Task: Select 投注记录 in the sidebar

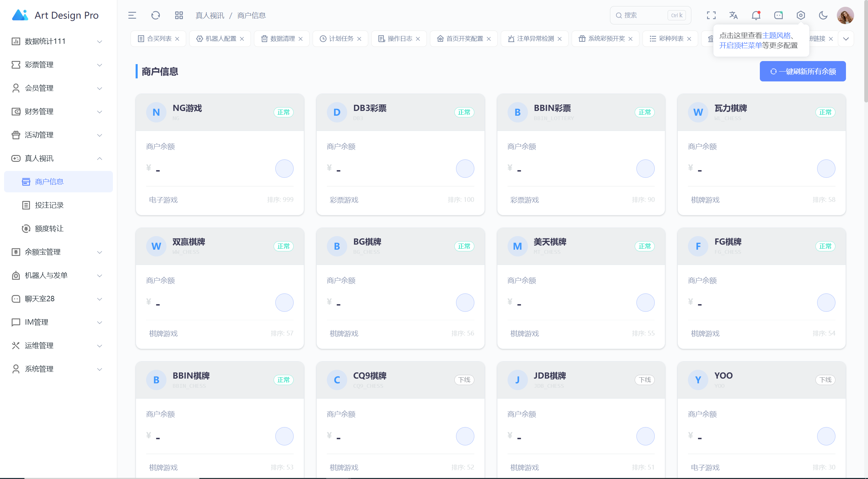Action: click(49, 205)
